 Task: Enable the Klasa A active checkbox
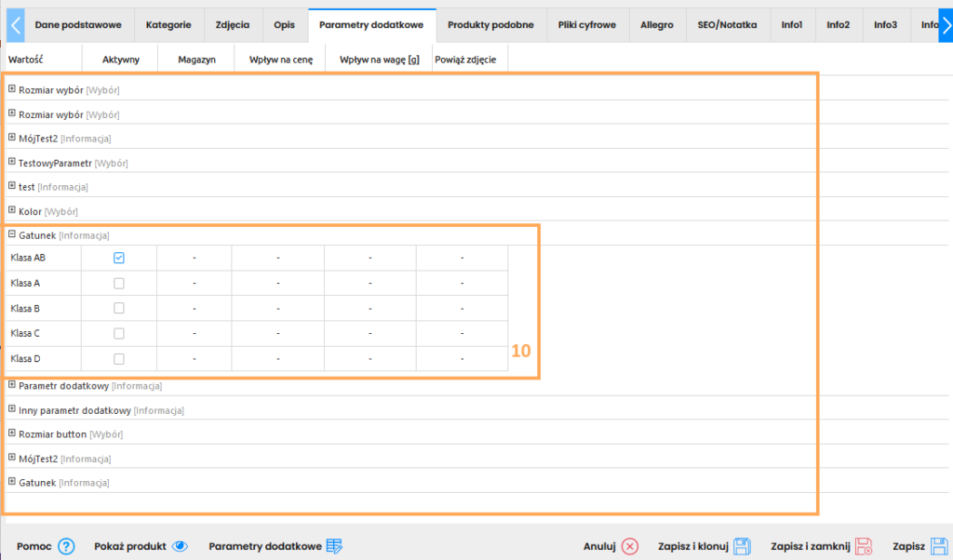point(119,283)
